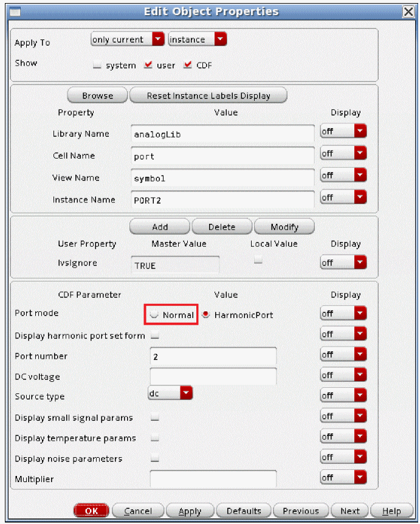Uncheck the CDF Show checkbox
This screenshot has height=524, width=420.
[x=187, y=65]
